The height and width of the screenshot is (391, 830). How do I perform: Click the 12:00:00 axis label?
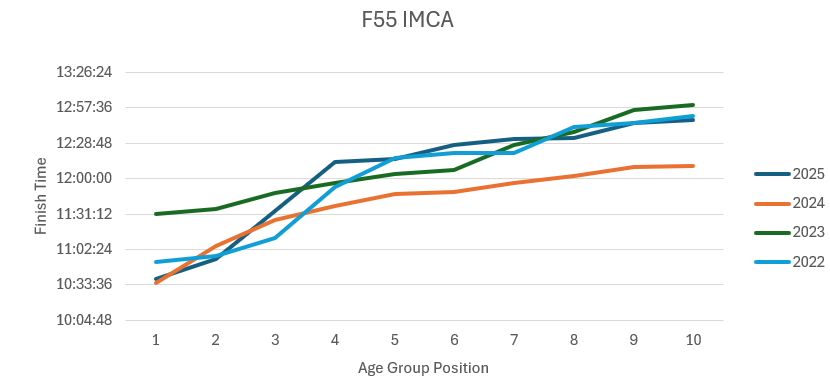[x=84, y=178]
